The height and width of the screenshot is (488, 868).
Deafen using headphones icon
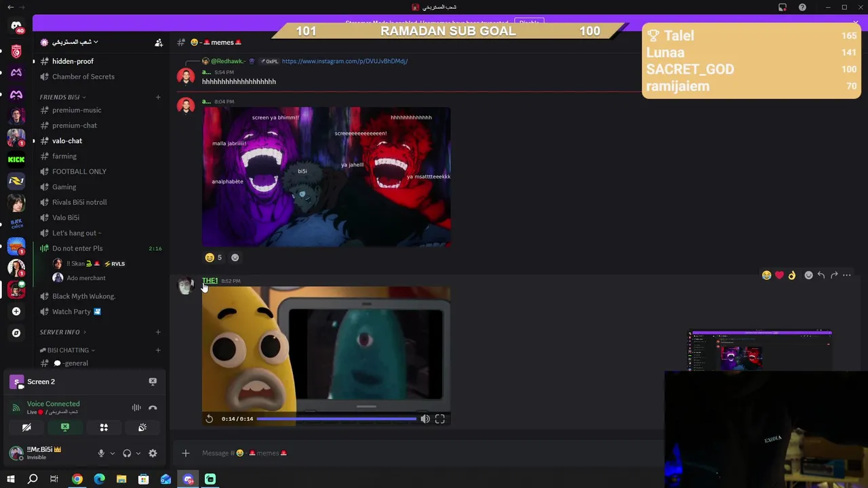point(127,453)
